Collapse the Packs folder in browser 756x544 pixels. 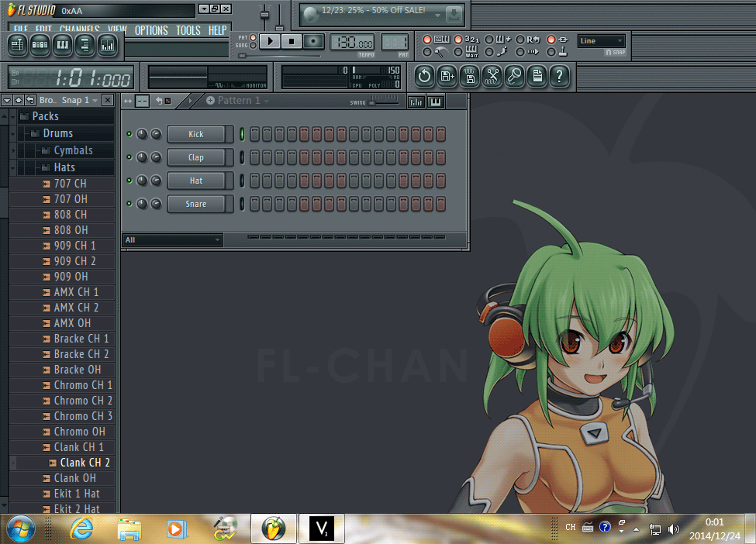[13, 116]
